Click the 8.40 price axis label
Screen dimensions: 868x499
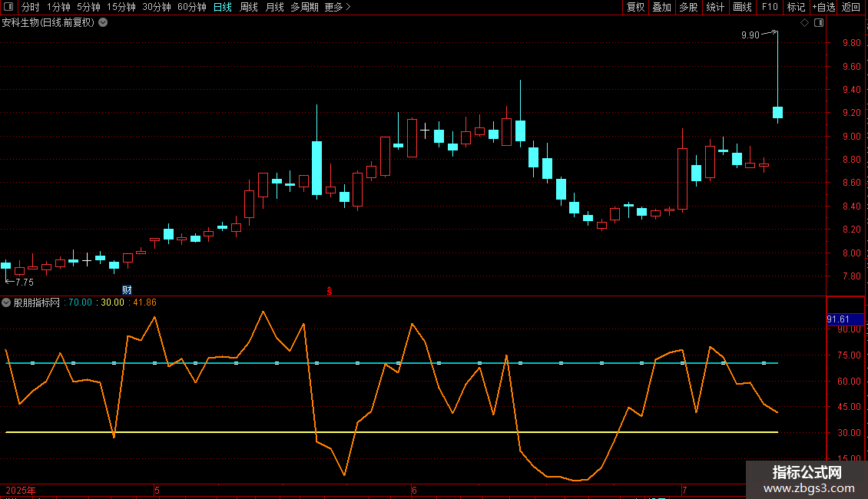851,207
